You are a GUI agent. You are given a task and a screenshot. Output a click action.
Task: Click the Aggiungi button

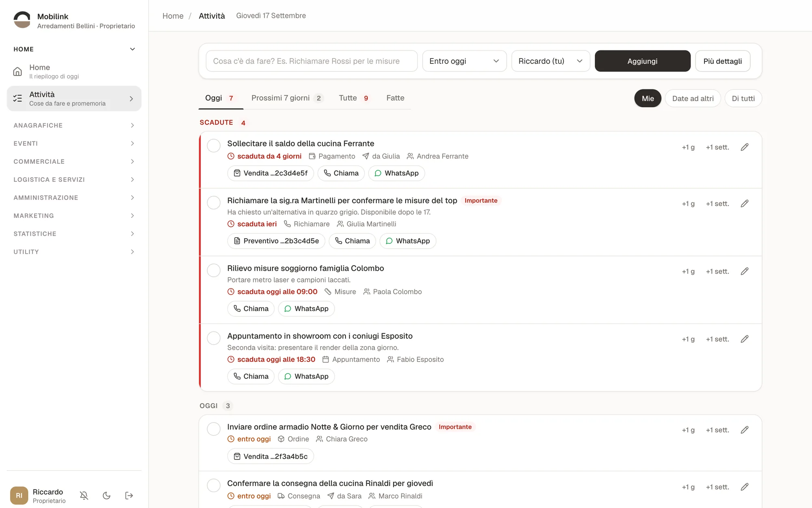click(642, 61)
